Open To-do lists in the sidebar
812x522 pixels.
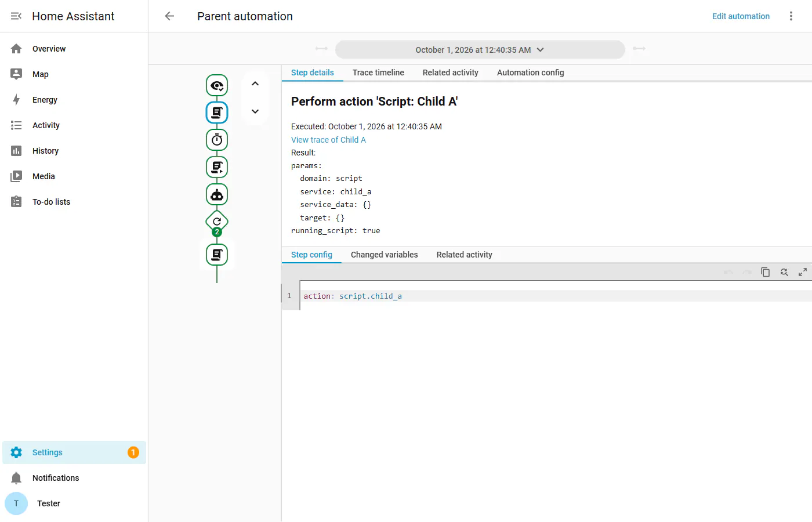click(74, 202)
